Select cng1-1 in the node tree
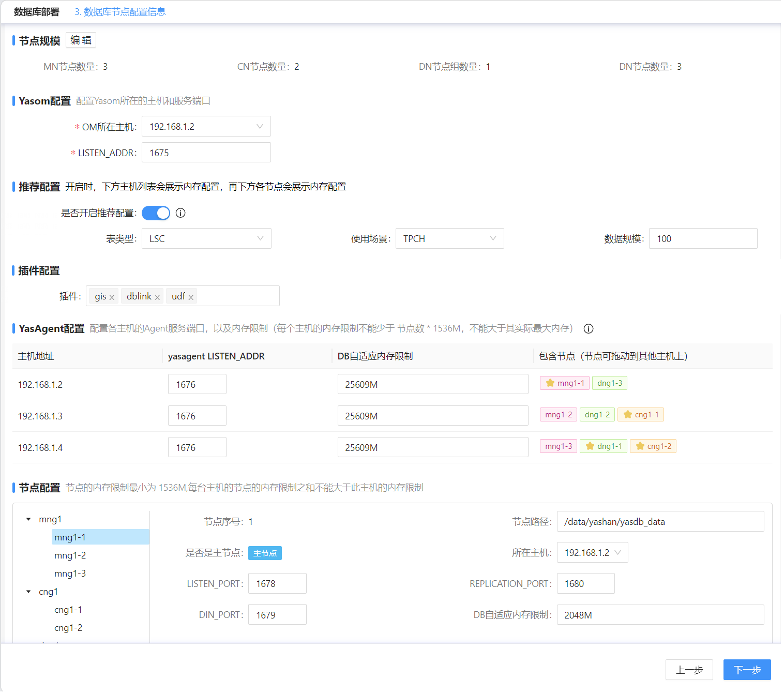784x694 pixels. [x=68, y=610]
